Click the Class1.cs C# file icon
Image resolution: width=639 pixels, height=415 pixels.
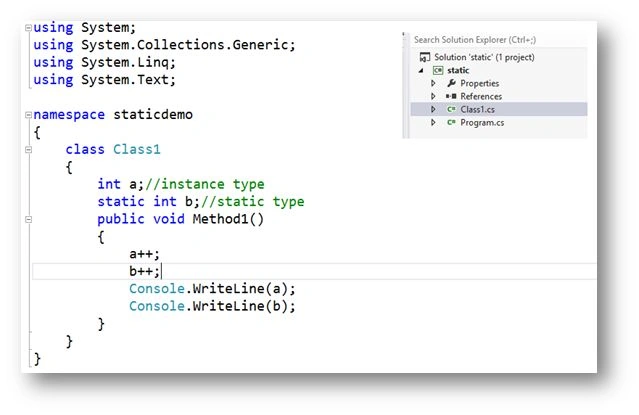[x=451, y=109]
